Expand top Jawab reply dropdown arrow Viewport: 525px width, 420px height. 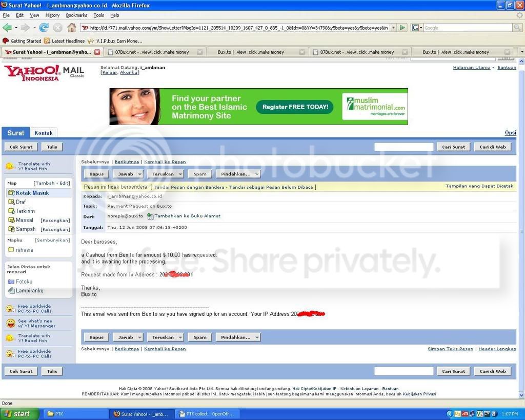click(139, 174)
